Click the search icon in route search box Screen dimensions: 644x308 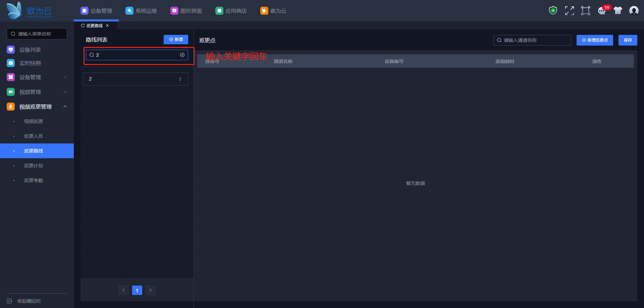pyautogui.click(x=92, y=55)
